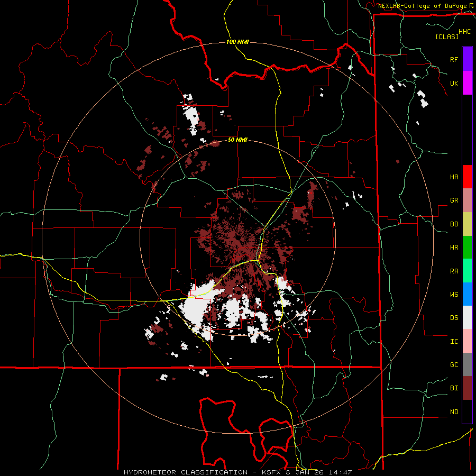Click the BD legend label

(454, 224)
